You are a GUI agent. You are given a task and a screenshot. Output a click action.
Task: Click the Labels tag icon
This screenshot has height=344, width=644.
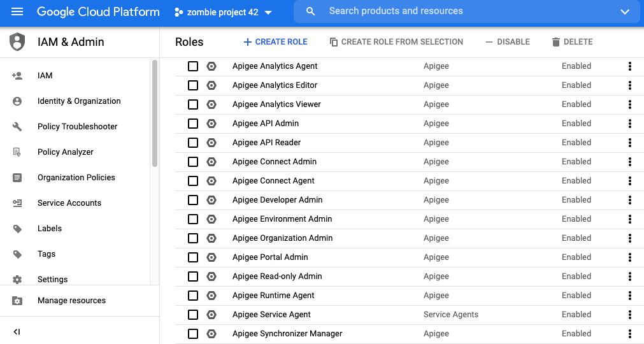17,229
